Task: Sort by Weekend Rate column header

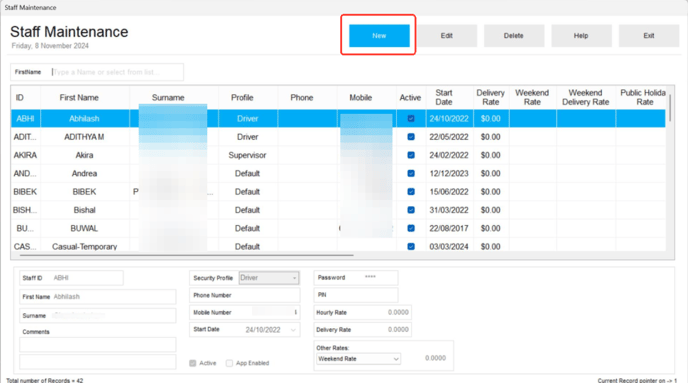Action: click(x=533, y=97)
